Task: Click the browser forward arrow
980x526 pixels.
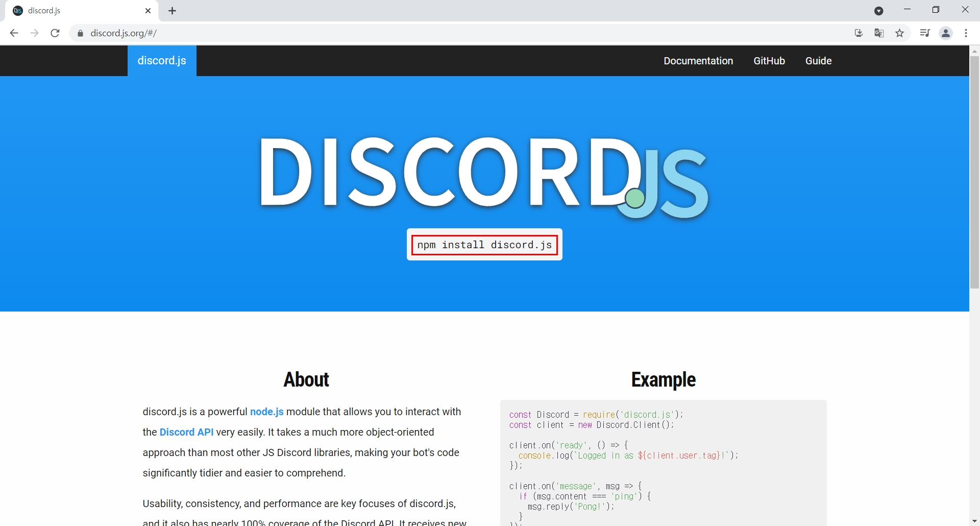Action: (34, 33)
